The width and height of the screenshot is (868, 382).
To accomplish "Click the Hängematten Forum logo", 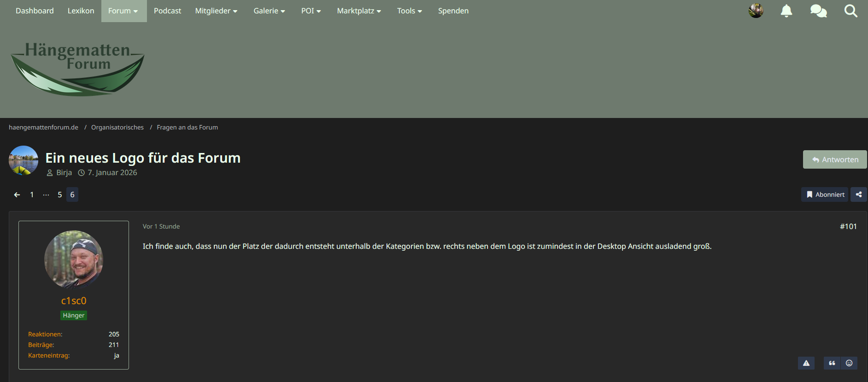I will click(77, 68).
